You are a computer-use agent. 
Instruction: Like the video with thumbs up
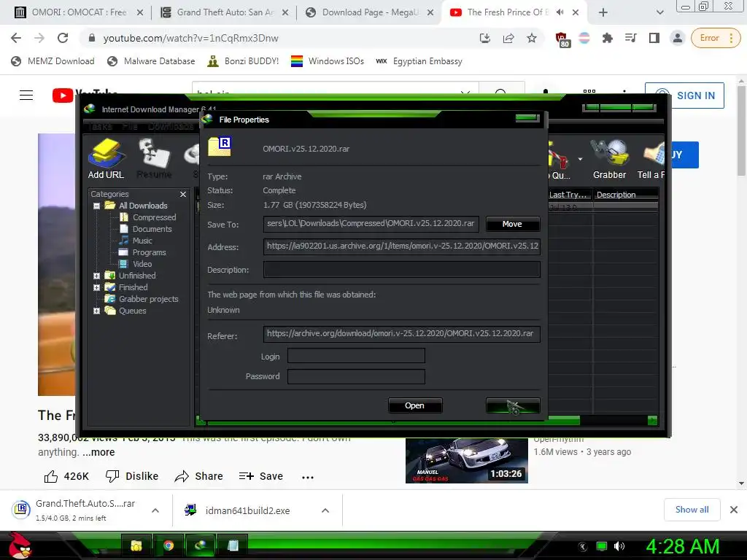pos(66,476)
